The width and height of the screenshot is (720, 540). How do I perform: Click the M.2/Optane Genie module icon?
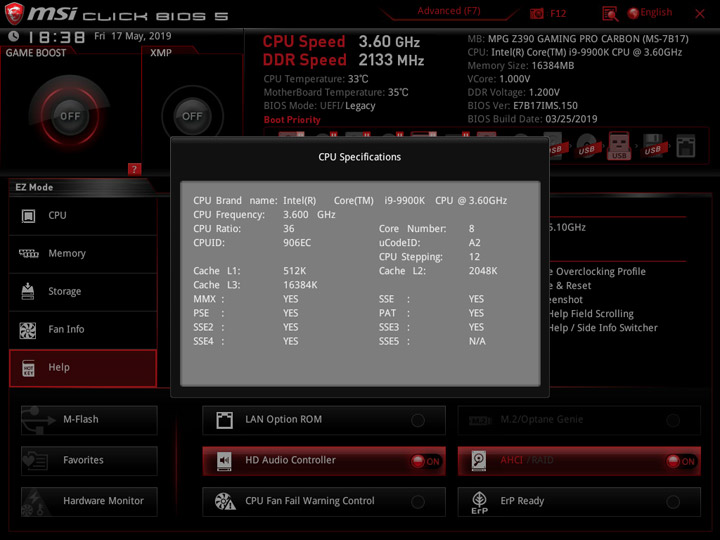point(480,420)
